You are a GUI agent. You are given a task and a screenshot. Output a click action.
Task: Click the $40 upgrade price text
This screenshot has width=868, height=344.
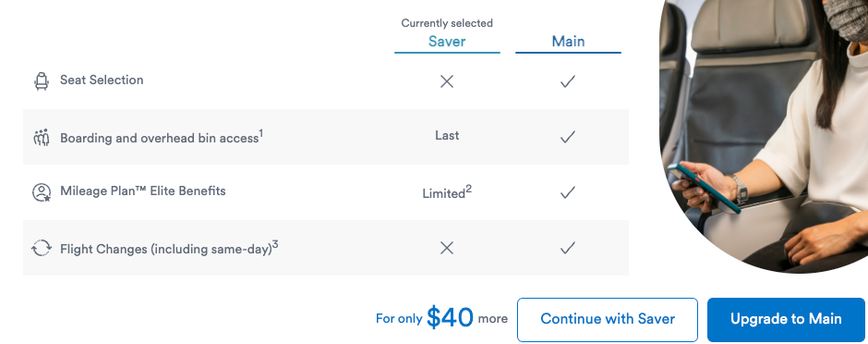[450, 318]
